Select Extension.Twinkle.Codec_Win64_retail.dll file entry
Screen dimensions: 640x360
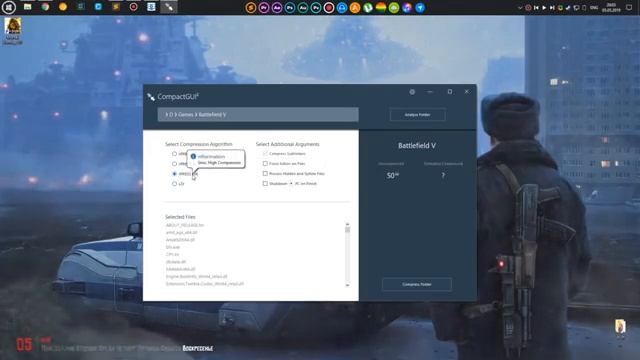pyautogui.click(x=204, y=284)
